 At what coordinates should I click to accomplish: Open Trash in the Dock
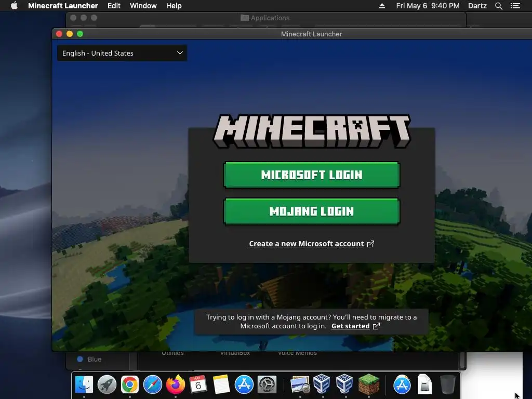pos(447,385)
